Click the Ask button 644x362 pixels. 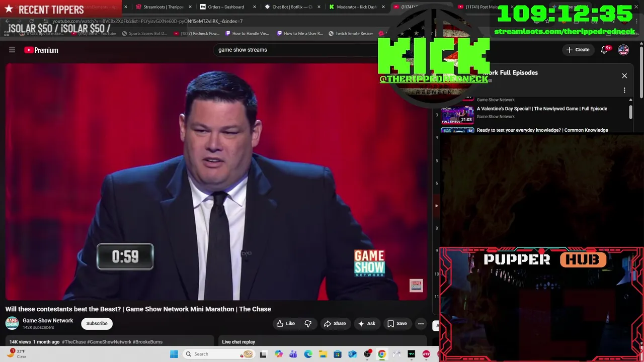coord(367,324)
